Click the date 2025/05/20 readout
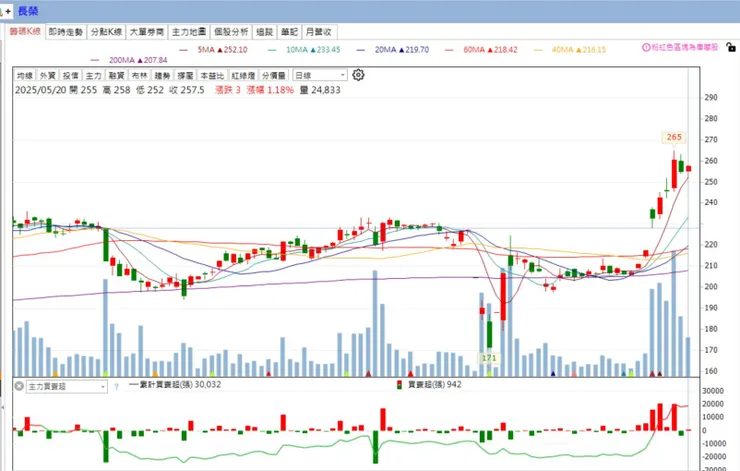 click(41, 90)
